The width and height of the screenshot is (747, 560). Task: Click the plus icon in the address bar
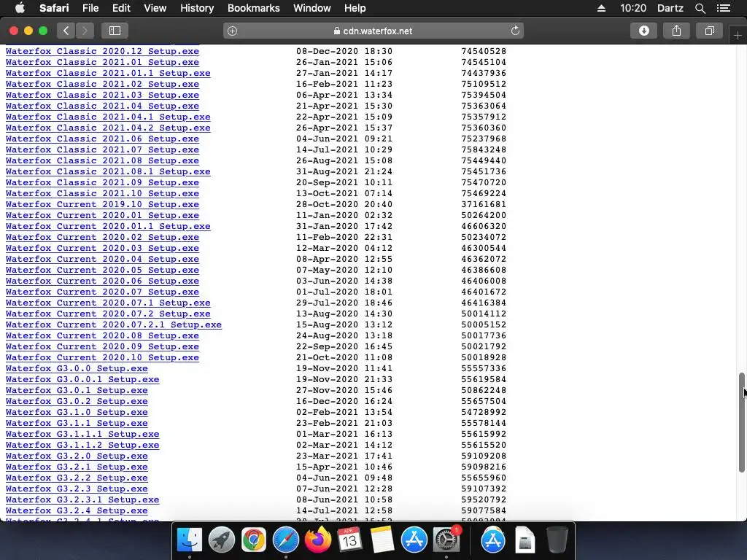(233, 31)
